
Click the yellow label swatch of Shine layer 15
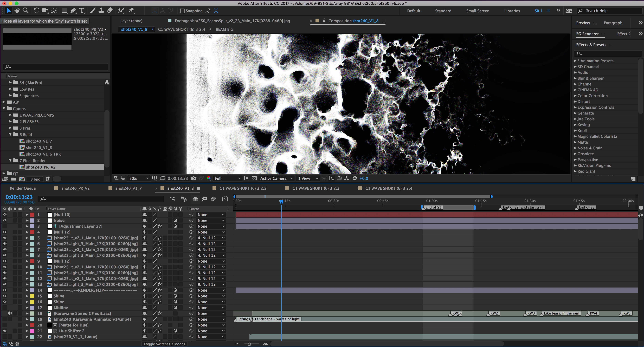tap(32, 296)
